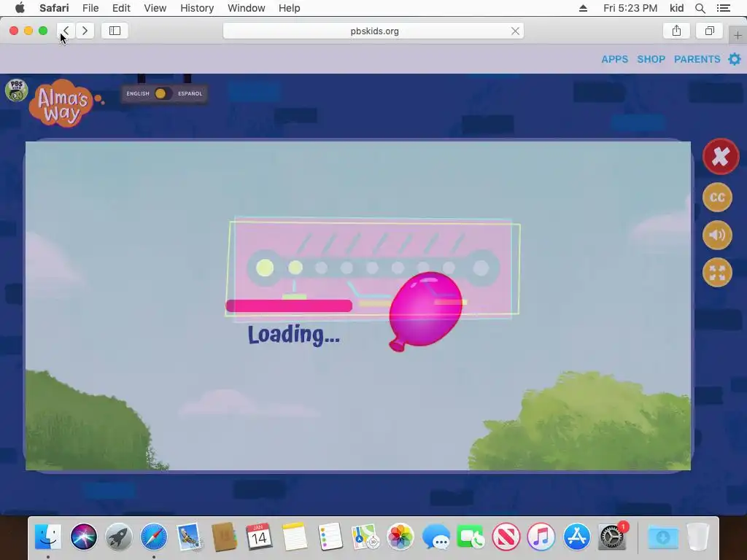Open Spotlight search magnifier
747x560 pixels.
tap(700, 8)
